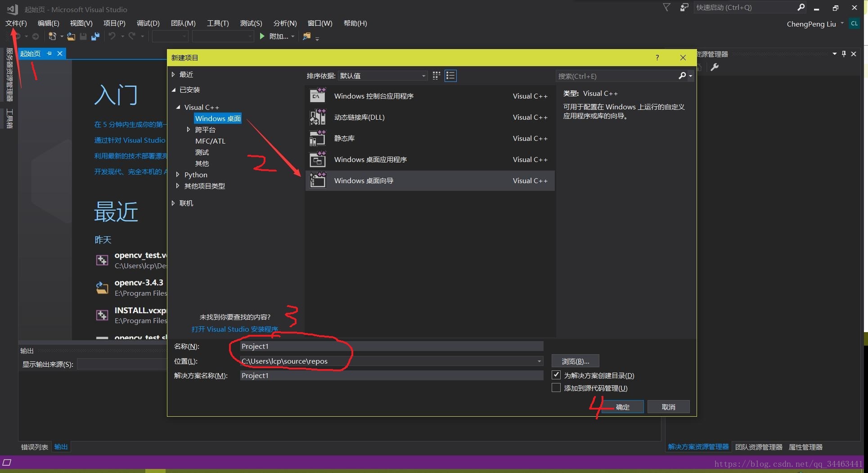Click the Undo arrow icon
Viewport: 868px width, 473px height.
click(112, 36)
